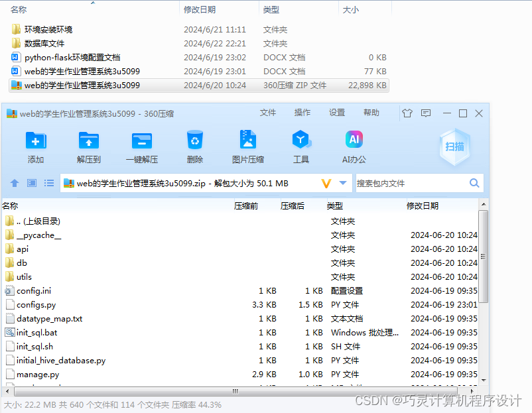Toggle the detailed list view layout
This screenshot has width=532, height=413.
click(x=48, y=183)
